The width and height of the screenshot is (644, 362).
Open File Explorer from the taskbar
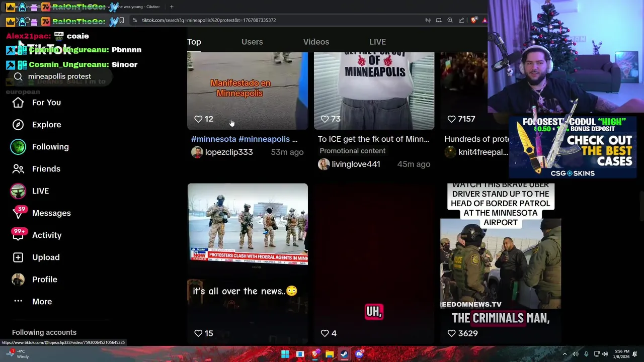click(330, 354)
